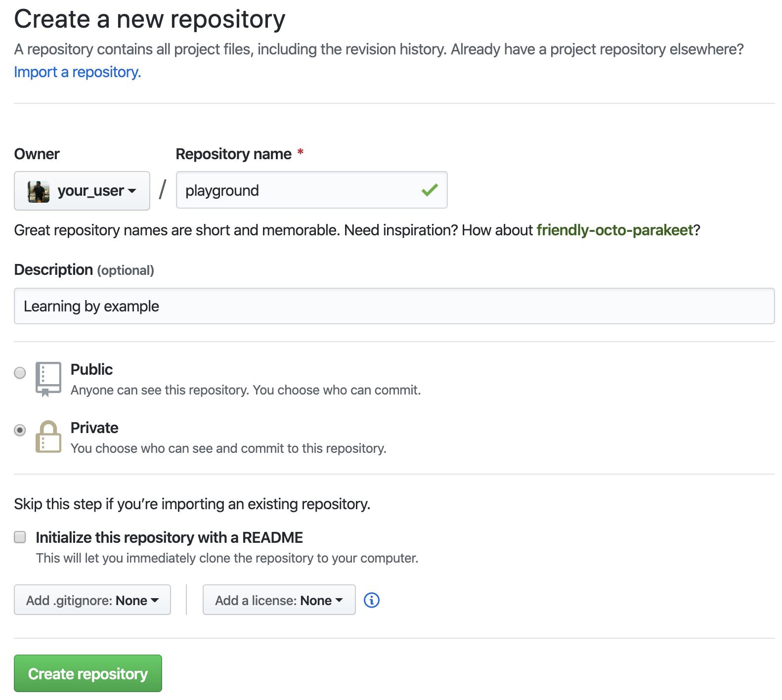Select the Public visibility option
782x700 pixels.
tap(20, 373)
